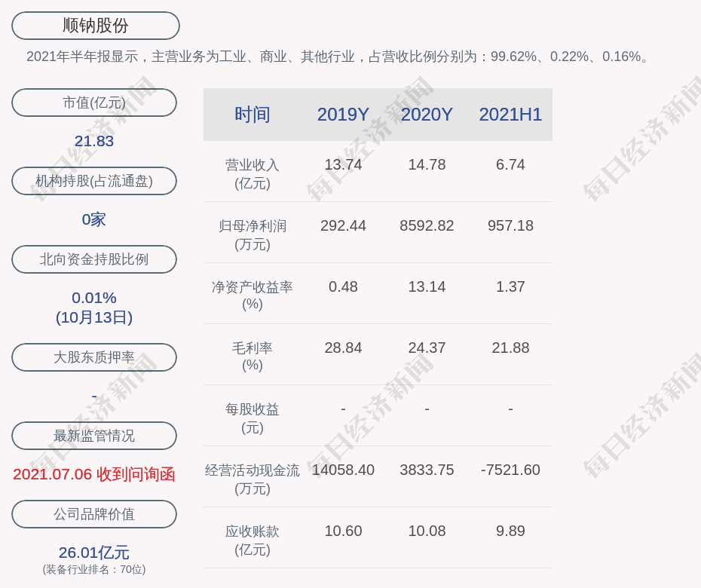
Task: Click the 21.83 market value figure
Action: [94, 141]
